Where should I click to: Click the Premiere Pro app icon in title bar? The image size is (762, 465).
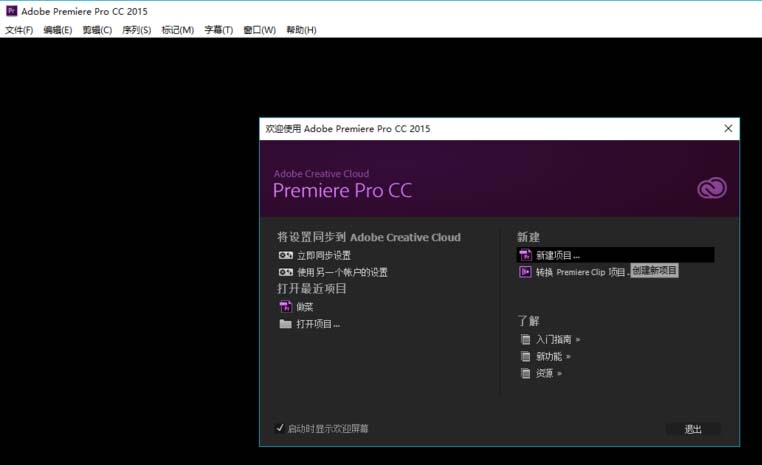pos(11,11)
